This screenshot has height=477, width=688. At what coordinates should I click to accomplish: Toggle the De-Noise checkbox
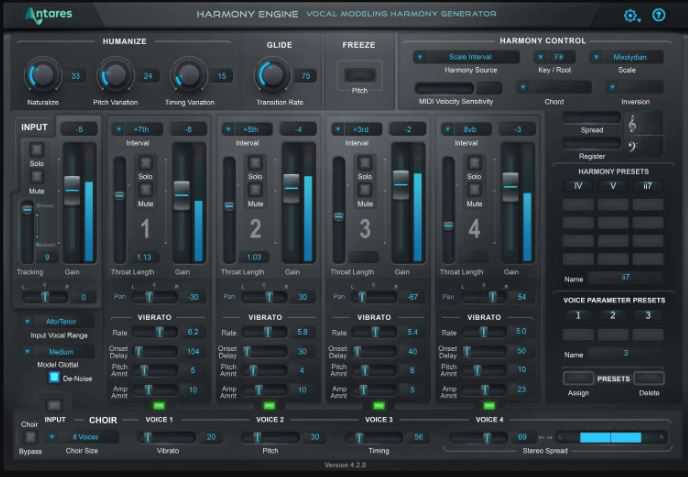coord(54,377)
